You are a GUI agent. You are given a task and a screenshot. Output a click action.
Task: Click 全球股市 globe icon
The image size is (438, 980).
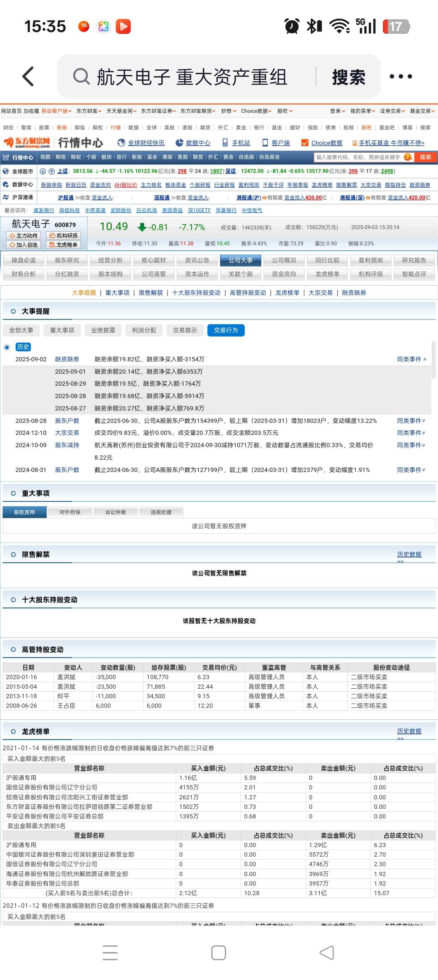6,171
